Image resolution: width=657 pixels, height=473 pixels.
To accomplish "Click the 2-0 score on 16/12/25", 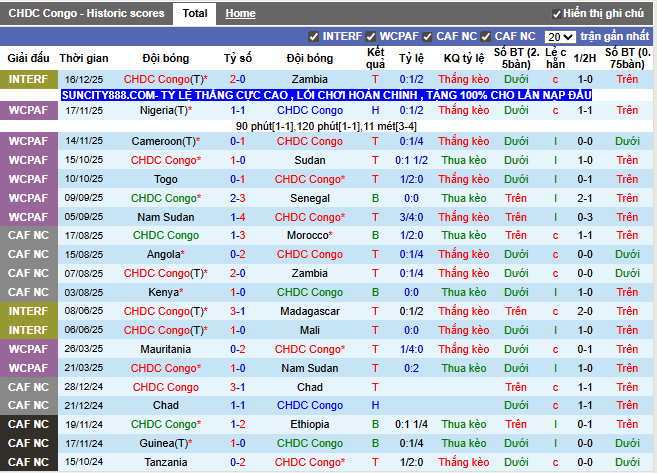I will 238,79.
